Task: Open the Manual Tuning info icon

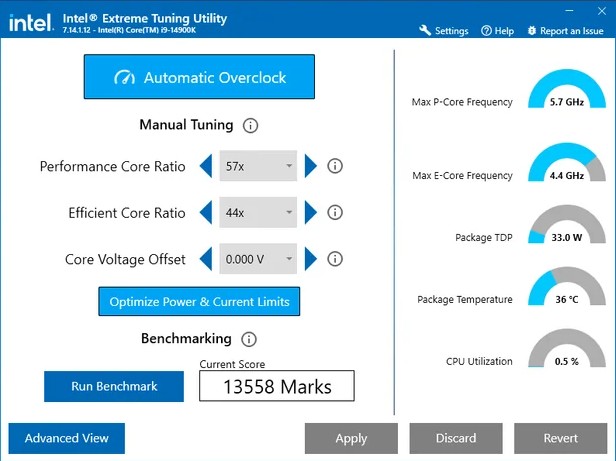Action: [x=250, y=126]
